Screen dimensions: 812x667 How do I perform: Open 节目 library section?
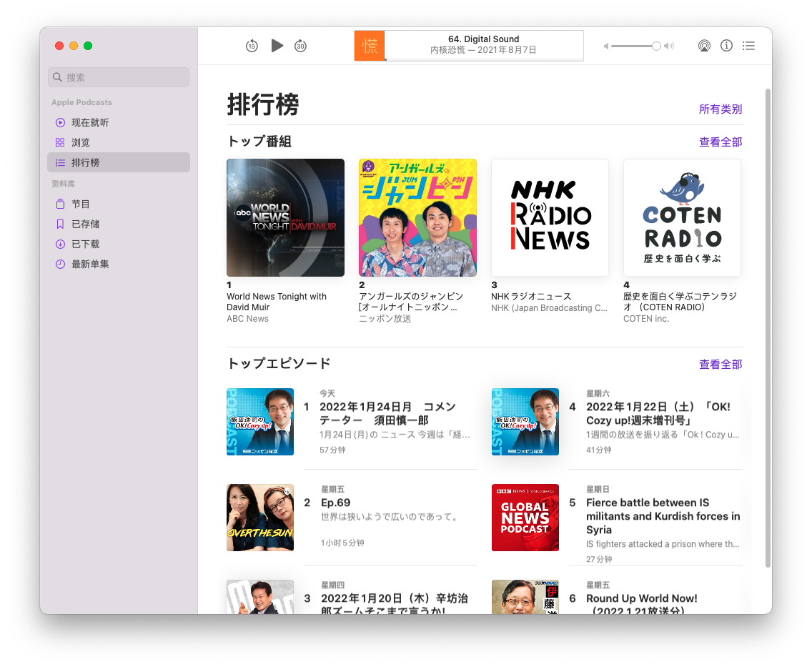pyautogui.click(x=119, y=204)
